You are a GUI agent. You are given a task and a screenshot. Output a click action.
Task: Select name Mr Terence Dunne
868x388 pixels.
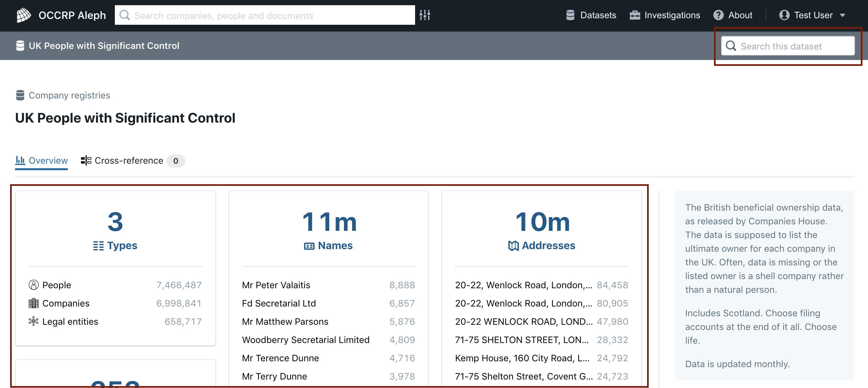tap(280, 358)
